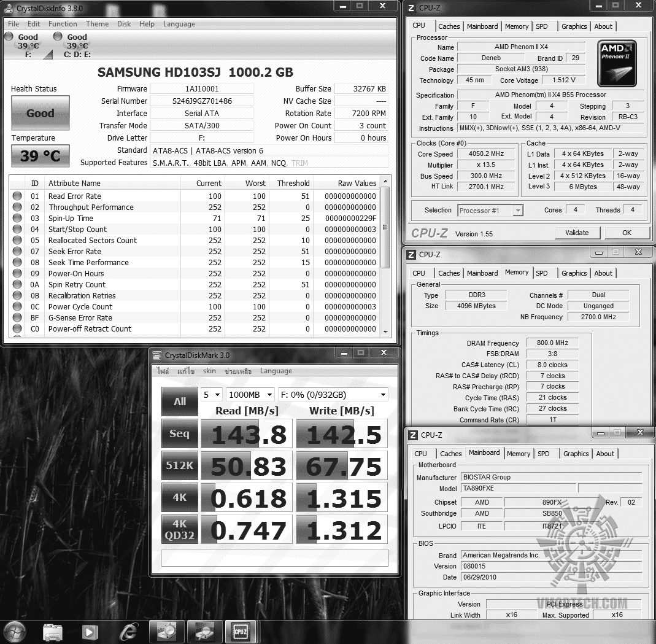
Task: Click the Attribute Name column header
Action: pos(112,184)
